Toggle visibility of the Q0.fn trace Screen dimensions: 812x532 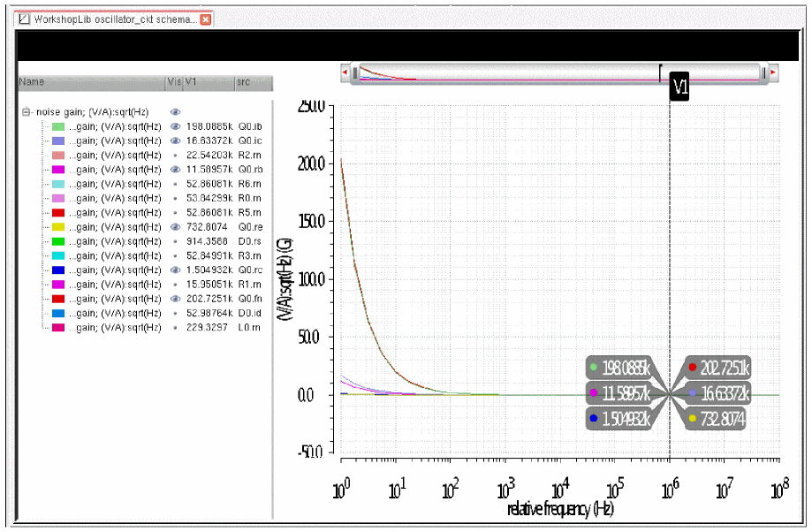(175, 299)
